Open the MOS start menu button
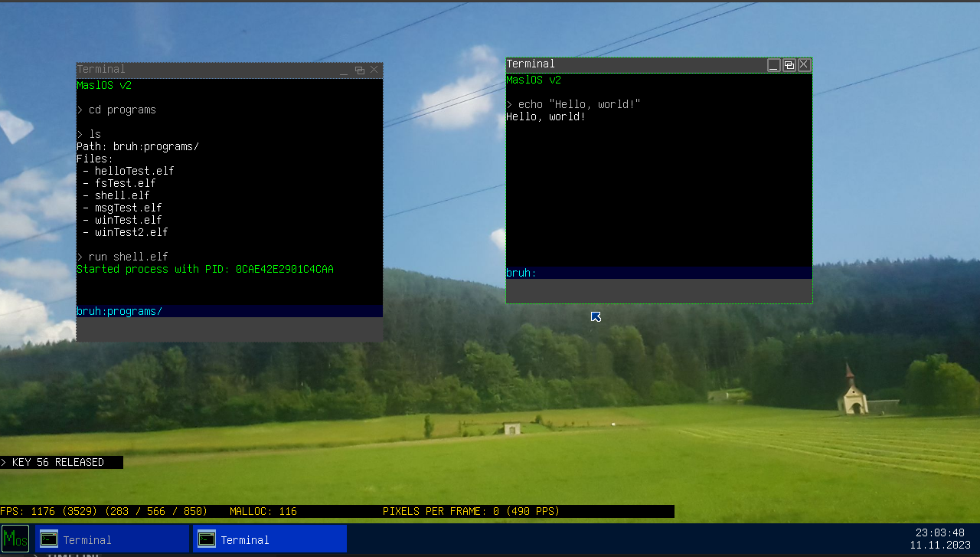This screenshot has width=980, height=557. (15, 539)
